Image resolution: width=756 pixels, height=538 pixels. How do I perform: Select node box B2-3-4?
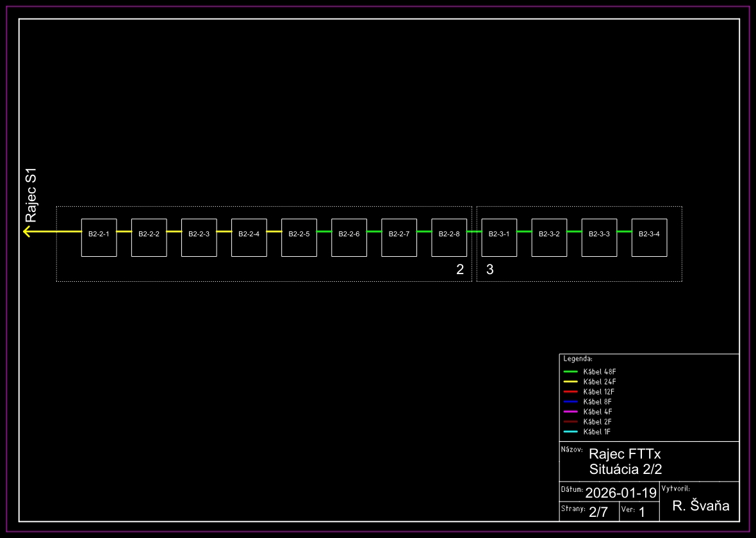coord(649,238)
